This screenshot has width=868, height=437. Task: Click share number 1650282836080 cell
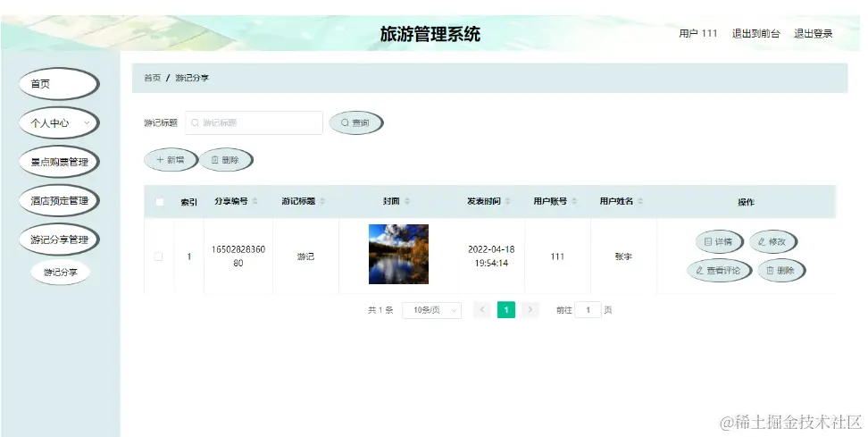click(x=238, y=256)
